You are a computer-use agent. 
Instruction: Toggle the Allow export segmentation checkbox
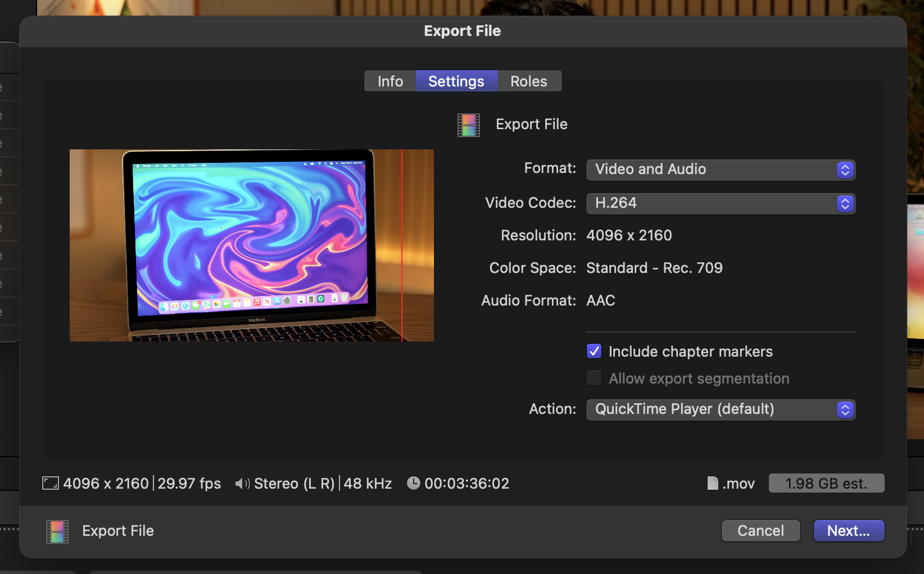pos(594,379)
